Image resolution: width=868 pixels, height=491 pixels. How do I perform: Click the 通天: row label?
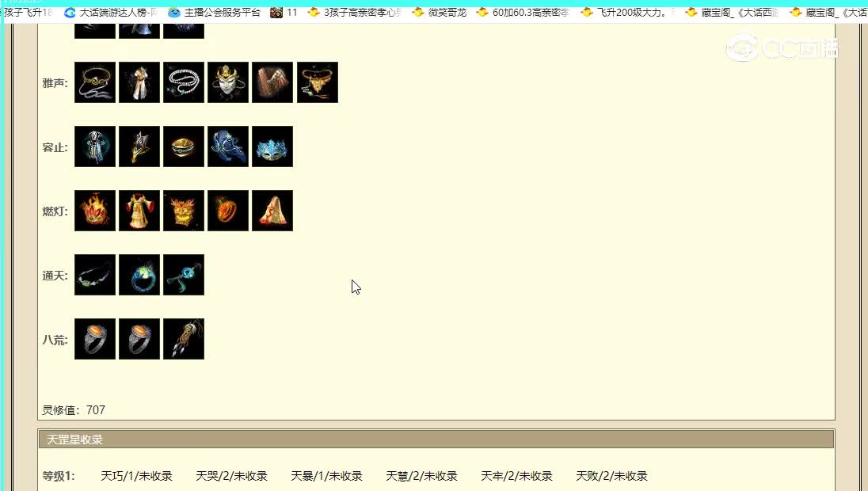click(55, 276)
